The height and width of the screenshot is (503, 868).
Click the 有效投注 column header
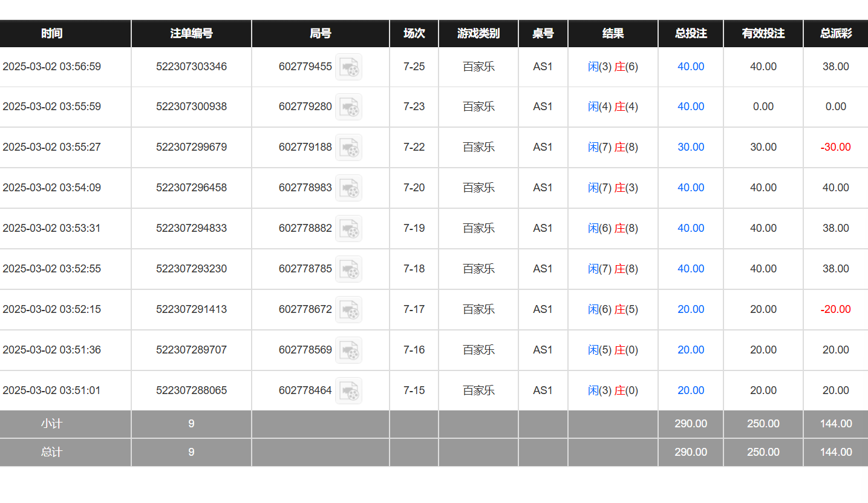pyautogui.click(x=763, y=33)
